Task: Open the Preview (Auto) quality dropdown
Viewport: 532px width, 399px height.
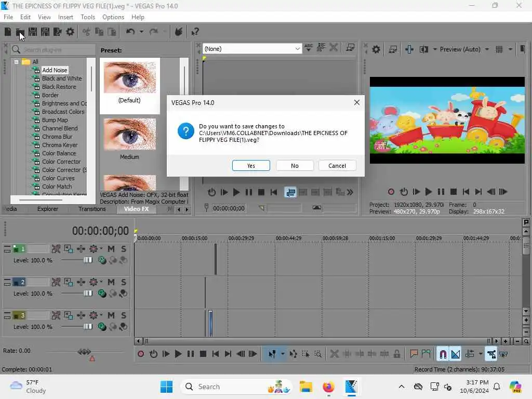Action: (487, 49)
